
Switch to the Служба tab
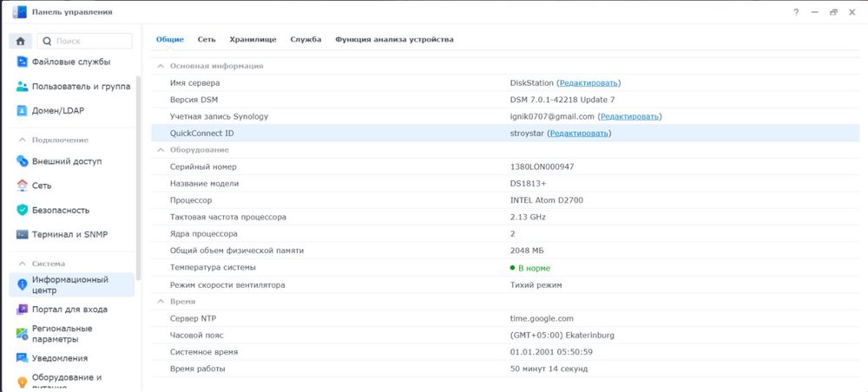pyautogui.click(x=306, y=39)
